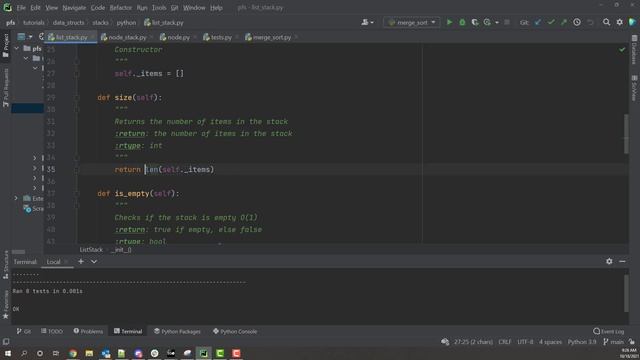
Task: Open the Favorites sidebar panel
Action: pyautogui.click(x=6, y=304)
